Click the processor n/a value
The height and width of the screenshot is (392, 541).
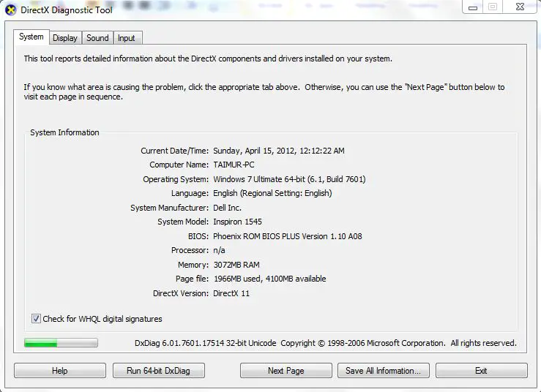[219, 250]
